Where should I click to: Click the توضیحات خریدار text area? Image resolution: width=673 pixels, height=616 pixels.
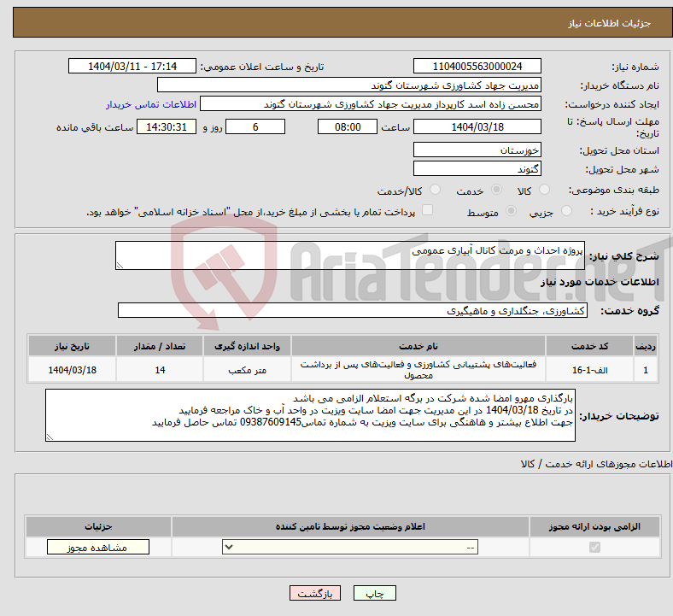(x=310, y=415)
